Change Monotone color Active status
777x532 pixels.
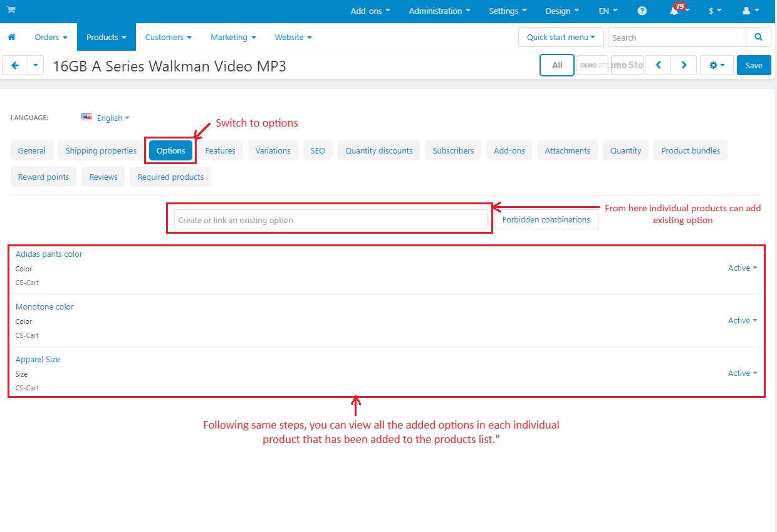(x=743, y=320)
